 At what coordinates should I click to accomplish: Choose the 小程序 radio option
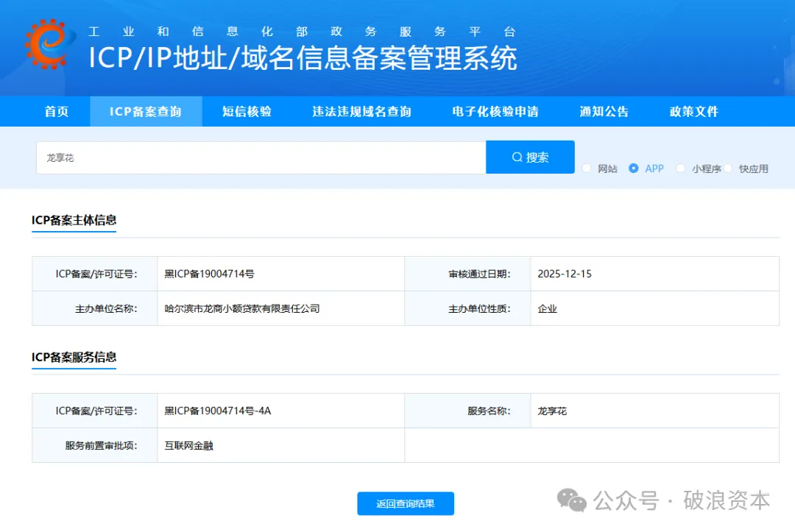click(680, 169)
